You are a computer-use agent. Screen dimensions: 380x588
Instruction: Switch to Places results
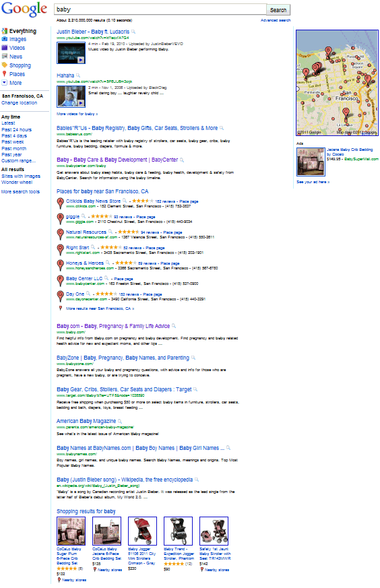pyautogui.click(x=18, y=74)
